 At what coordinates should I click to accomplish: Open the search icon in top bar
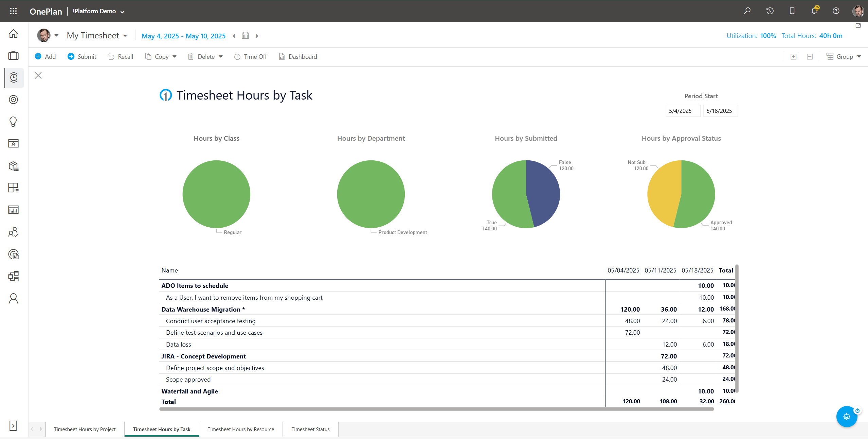point(747,11)
